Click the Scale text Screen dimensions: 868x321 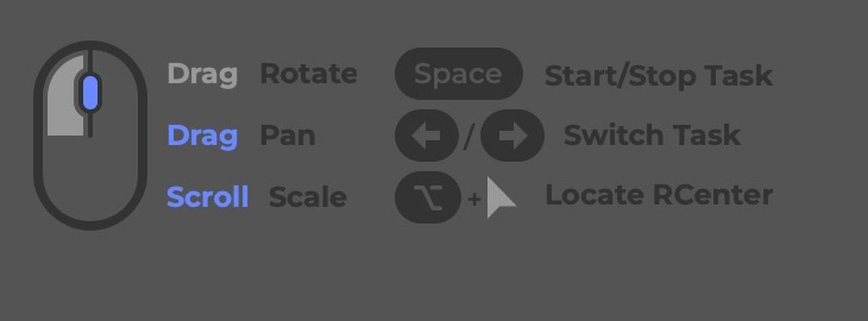pos(308,197)
